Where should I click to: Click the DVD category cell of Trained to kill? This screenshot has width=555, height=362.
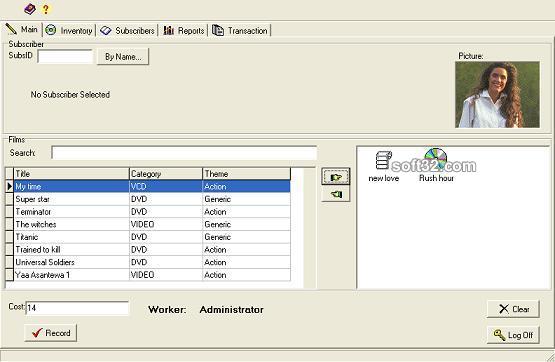(166, 249)
